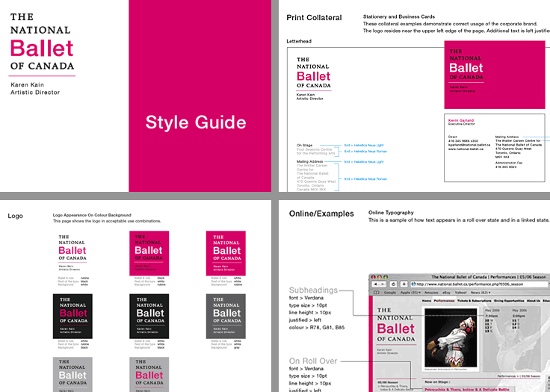Click the browser window title text
The width and height of the screenshot is (550, 392).
coord(490,277)
